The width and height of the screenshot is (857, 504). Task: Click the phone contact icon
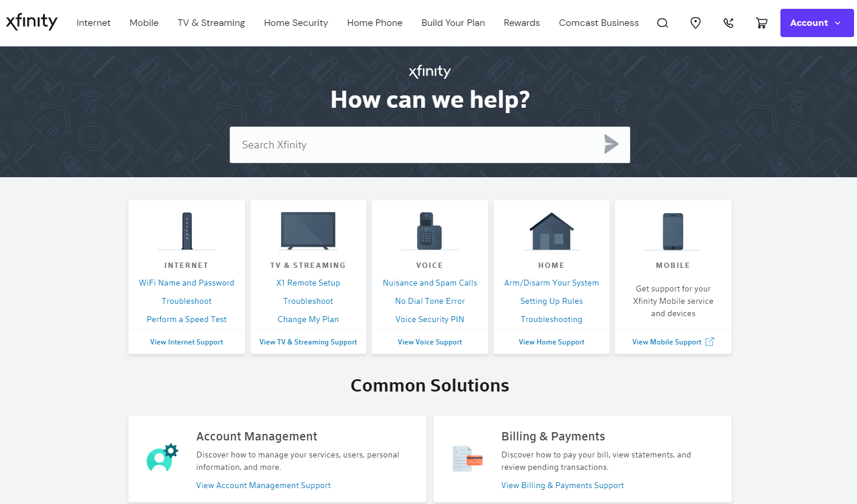coord(729,23)
